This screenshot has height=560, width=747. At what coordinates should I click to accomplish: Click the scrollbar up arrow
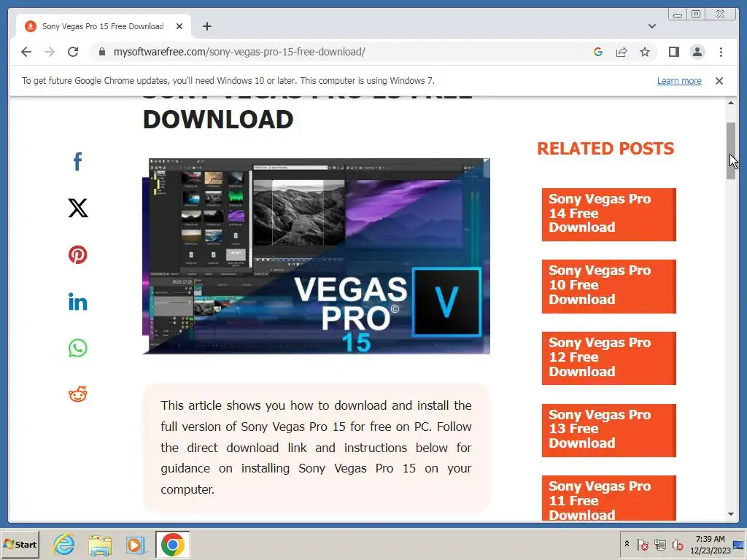(x=731, y=103)
